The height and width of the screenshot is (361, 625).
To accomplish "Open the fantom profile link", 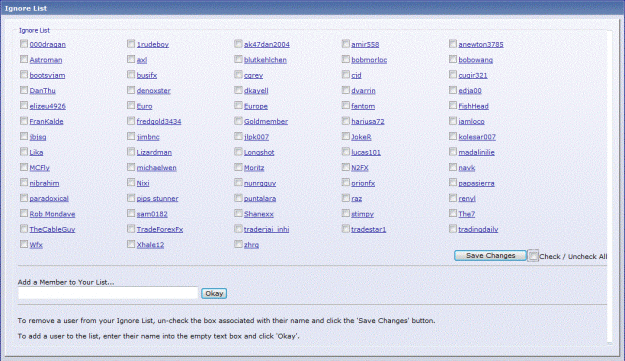I will (x=363, y=106).
